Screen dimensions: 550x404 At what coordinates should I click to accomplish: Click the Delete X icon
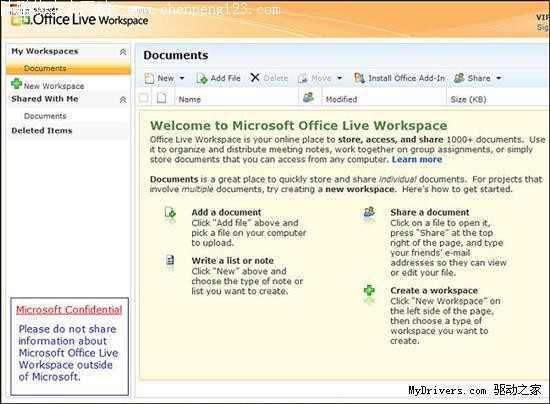[x=255, y=78]
